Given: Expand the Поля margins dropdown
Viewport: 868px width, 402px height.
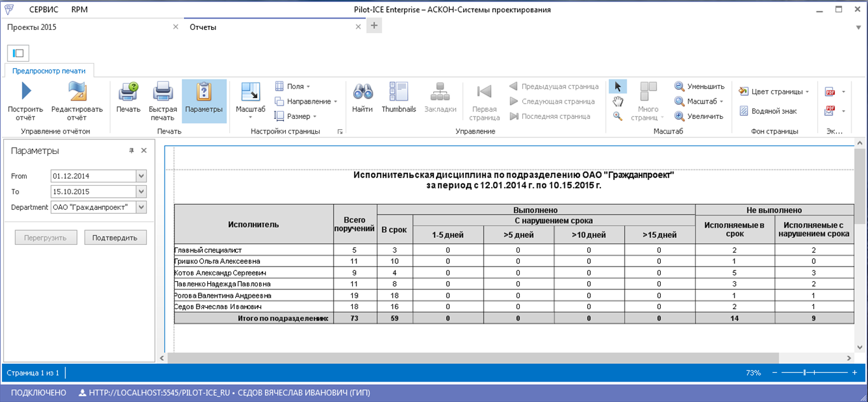Looking at the screenshot, I should 292,87.
